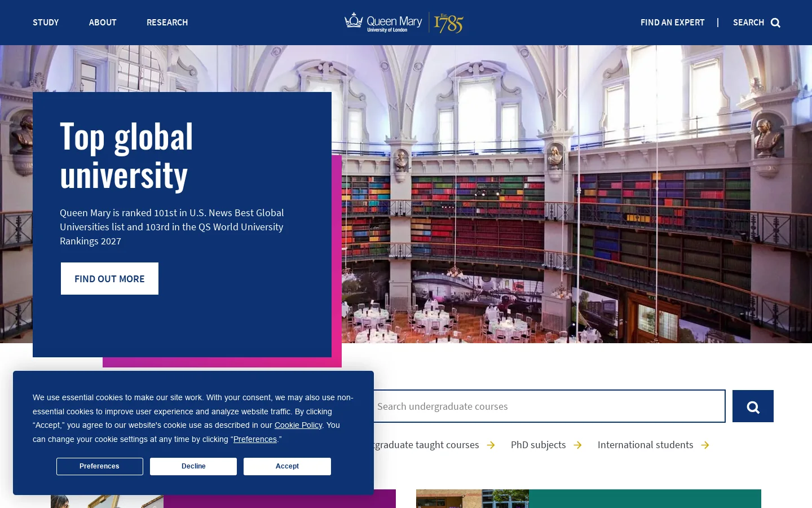Follow the inline Preferences link in cookie text

(255, 440)
